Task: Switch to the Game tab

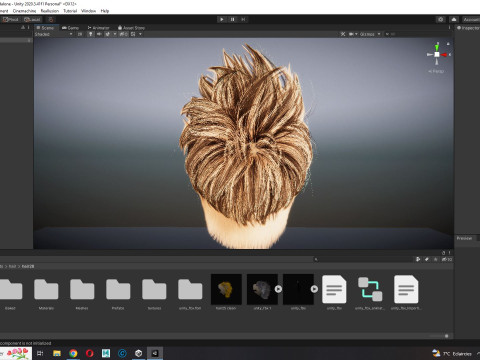Action: [x=70, y=28]
